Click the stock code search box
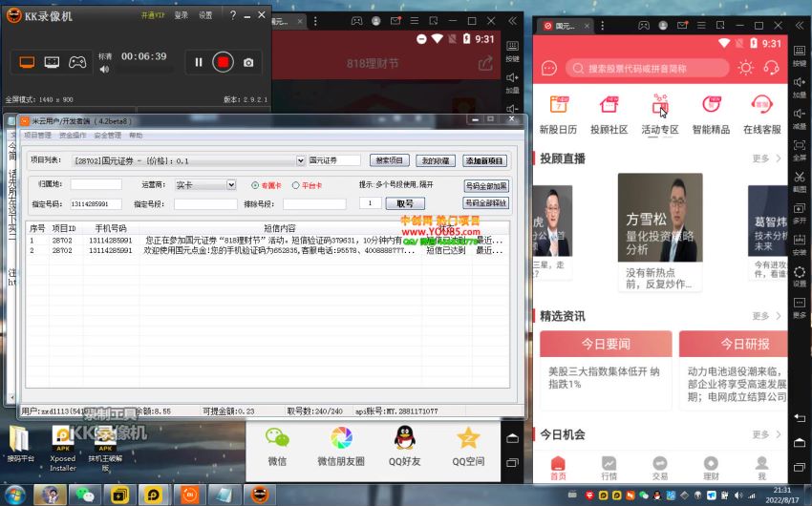This screenshot has height=506, width=812. (x=648, y=69)
